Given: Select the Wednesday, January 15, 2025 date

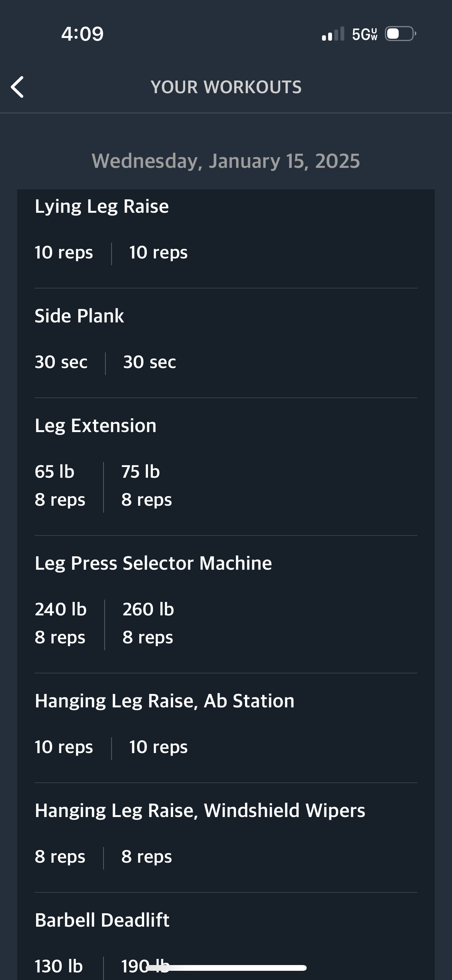Looking at the screenshot, I should (226, 161).
